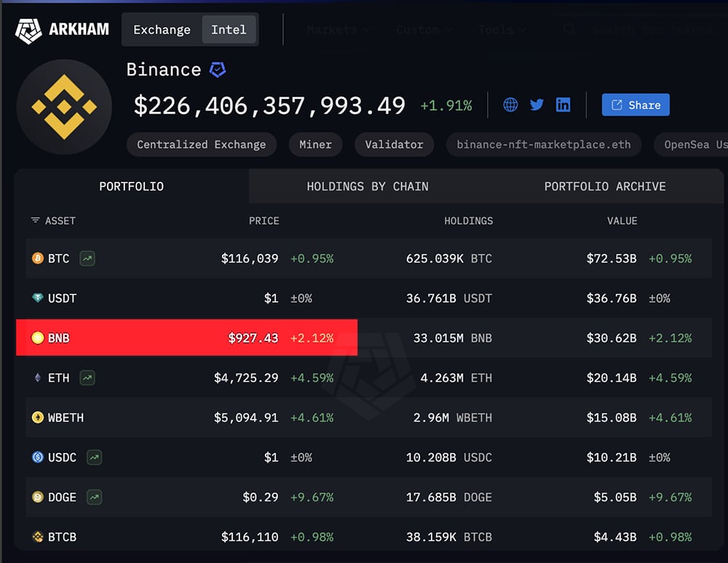Click the 625.039K BTC holdings value
This screenshot has height=563, width=728.
tap(449, 258)
